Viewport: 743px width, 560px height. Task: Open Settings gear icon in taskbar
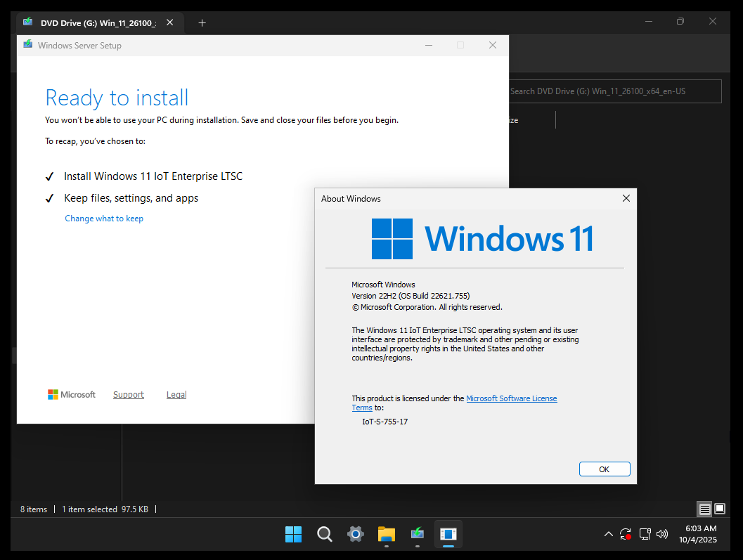pyautogui.click(x=356, y=534)
